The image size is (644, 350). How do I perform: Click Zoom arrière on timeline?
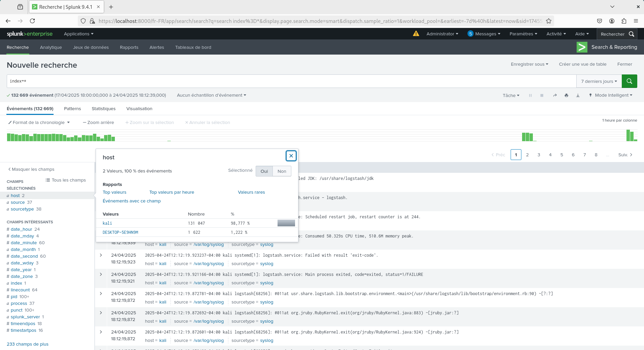click(x=98, y=123)
